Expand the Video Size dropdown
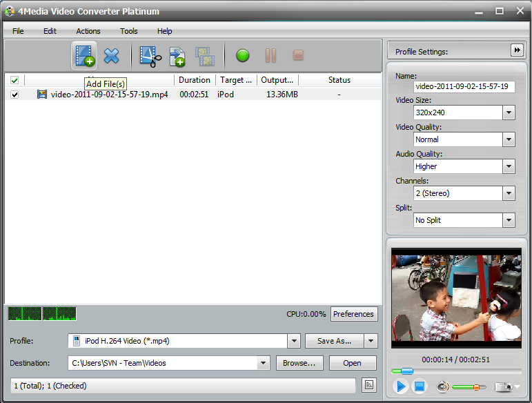This screenshot has width=532, height=403. (509, 112)
